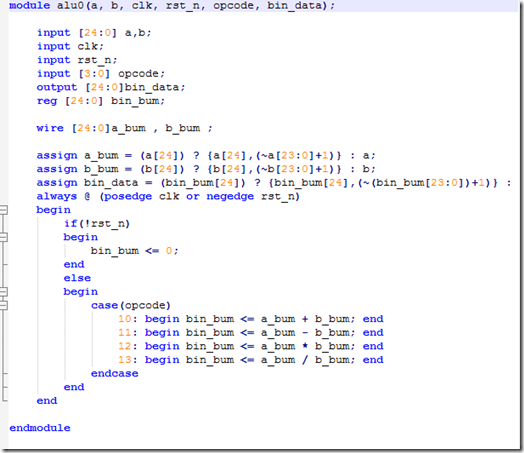Image resolution: width=524 pixels, height=453 pixels.
Task: Click case 13 division statement
Action: coord(251,360)
